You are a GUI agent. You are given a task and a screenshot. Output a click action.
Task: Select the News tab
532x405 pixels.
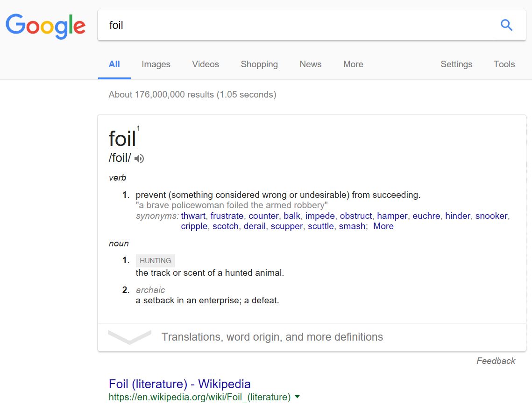(x=311, y=64)
